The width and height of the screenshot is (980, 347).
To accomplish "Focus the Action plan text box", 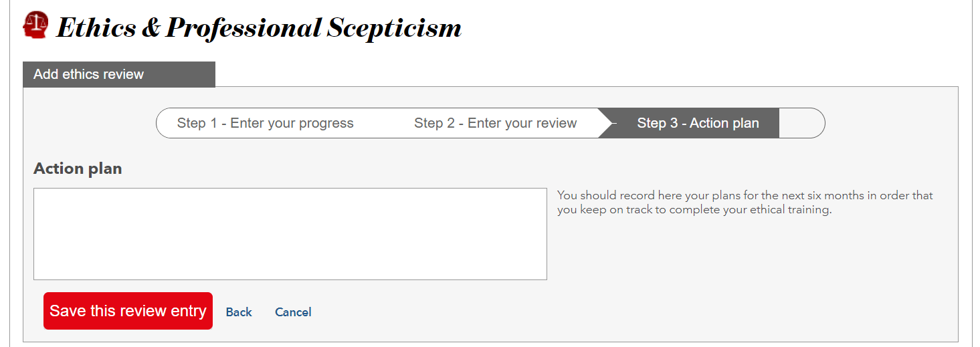I will click(x=290, y=233).
